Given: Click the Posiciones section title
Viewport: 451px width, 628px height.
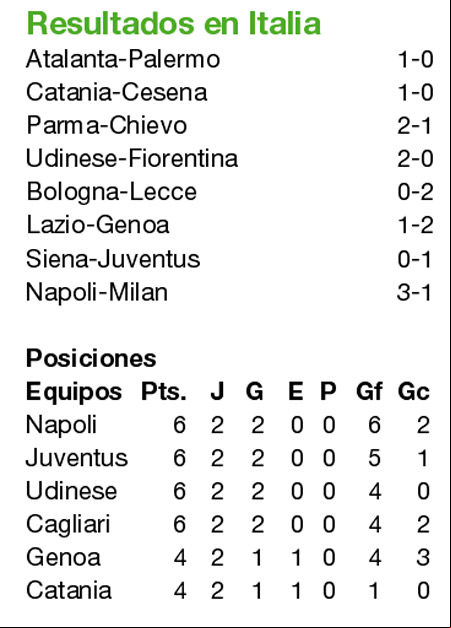Looking at the screenshot, I should [91, 358].
